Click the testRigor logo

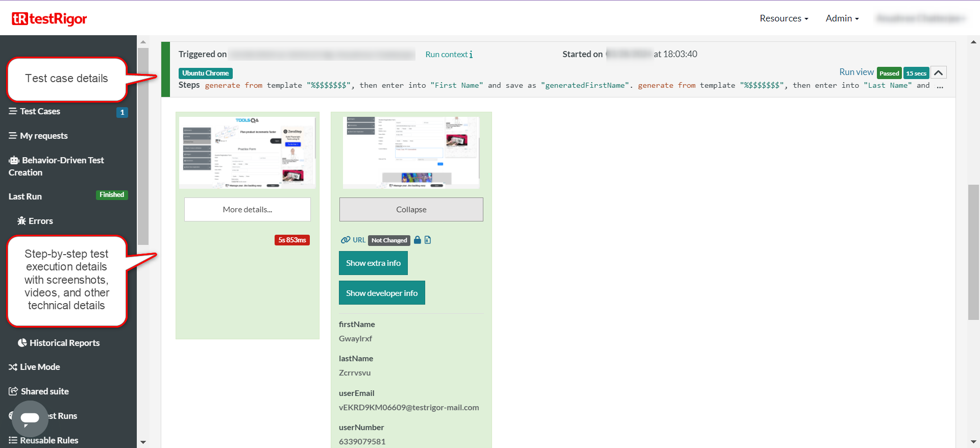coord(50,19)
